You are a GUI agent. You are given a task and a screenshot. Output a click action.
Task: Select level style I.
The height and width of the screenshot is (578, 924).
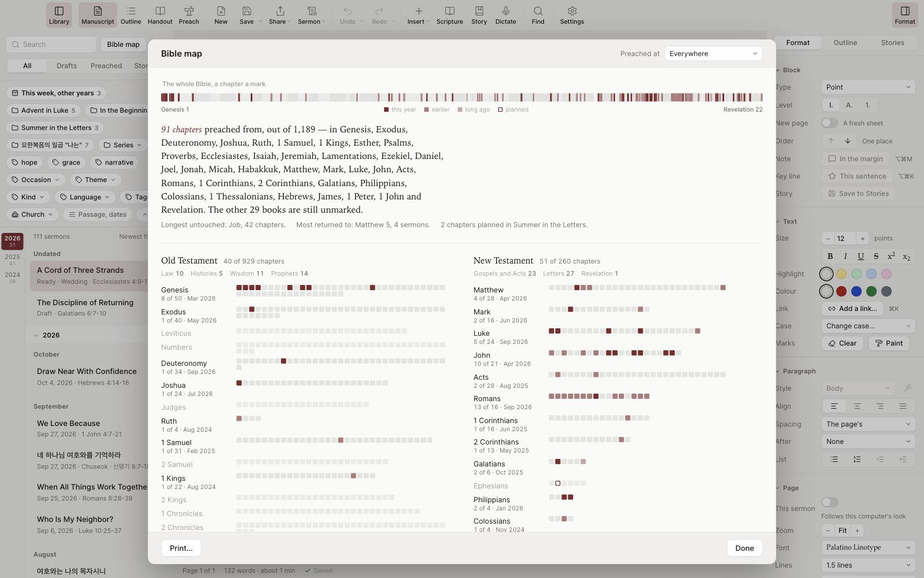[x=831, y=105]
